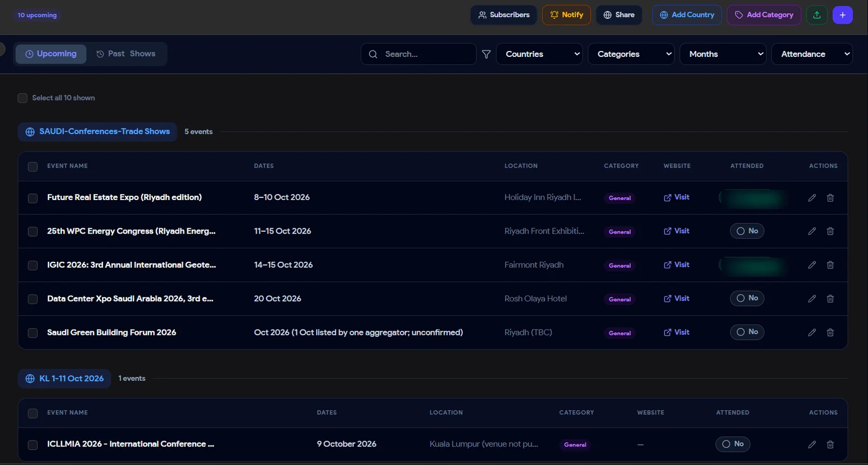The image size is (868, 465).
Task: Click the export upload icon button
Action: [816, 15]
